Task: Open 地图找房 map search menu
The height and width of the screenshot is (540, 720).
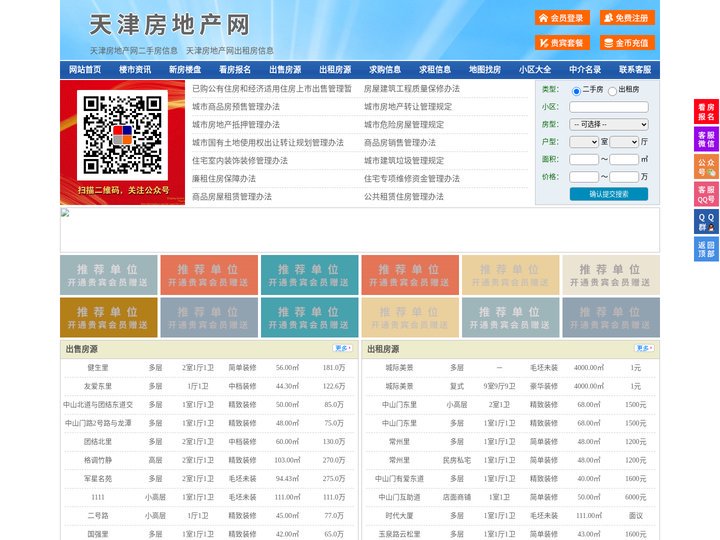Action: coord(485,70)
